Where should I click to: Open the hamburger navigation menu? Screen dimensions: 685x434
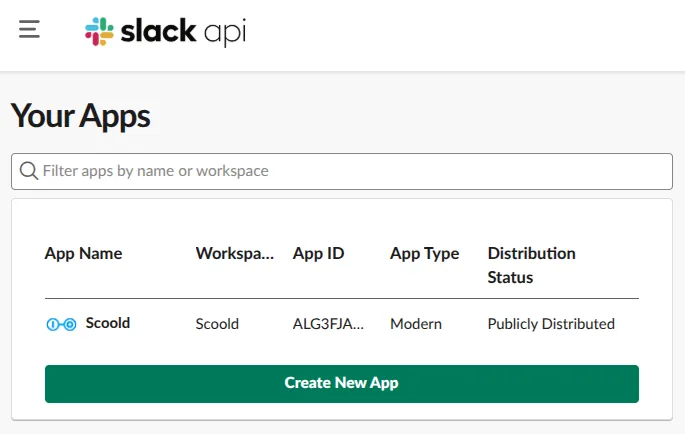coord(29,29)
